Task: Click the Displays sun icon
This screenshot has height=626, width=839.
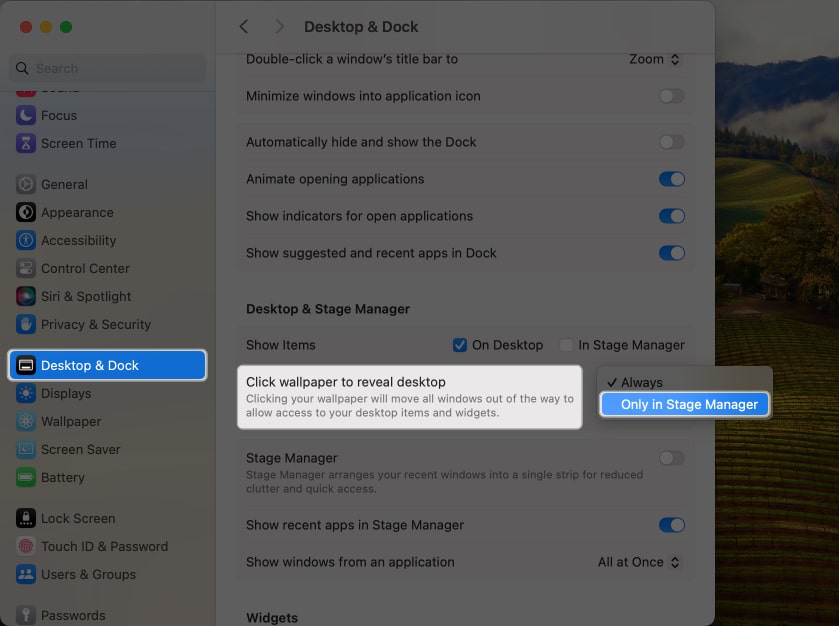Action: point(26,393)
